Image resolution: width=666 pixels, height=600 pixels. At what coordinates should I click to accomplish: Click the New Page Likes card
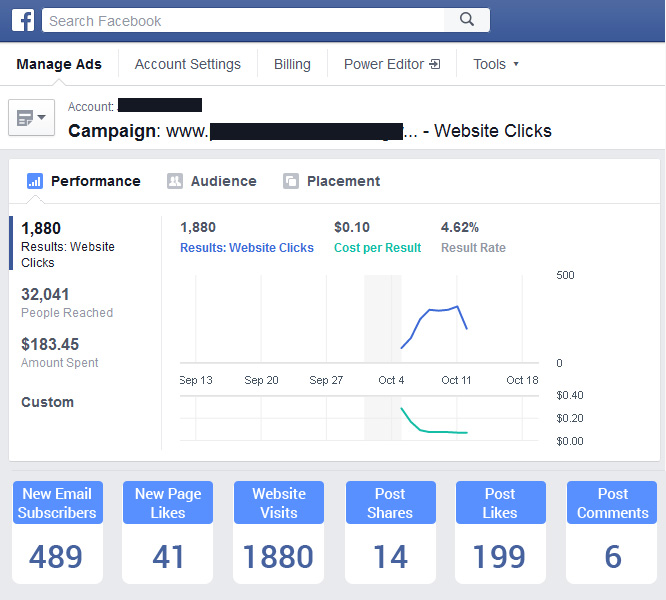[168, 532]
